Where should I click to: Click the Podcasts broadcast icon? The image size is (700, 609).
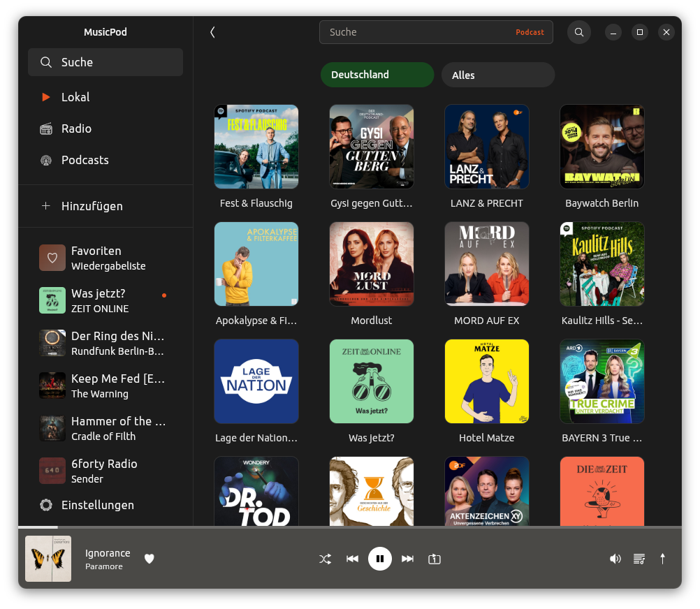point(46,160)
